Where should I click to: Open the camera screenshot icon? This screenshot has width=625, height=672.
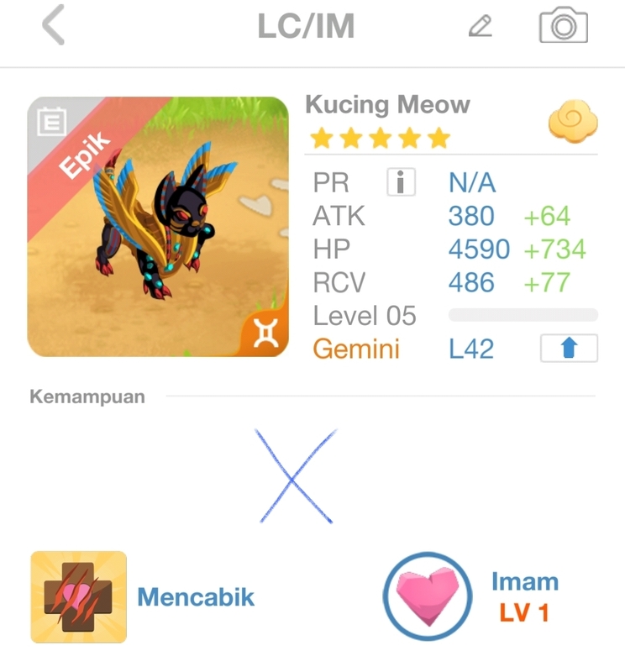click(x=564, y=25)
